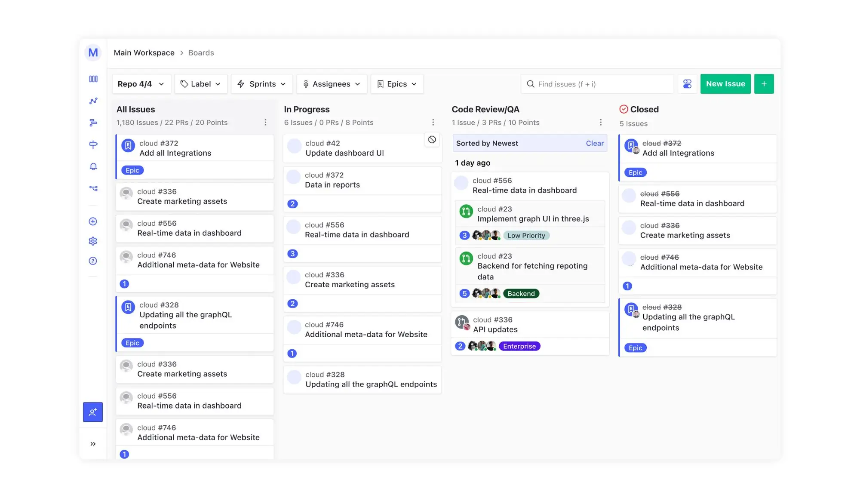Viewport: 860px width, 504px height.
Task: Click the Enterprise label tag
Action: pos(519,346)
